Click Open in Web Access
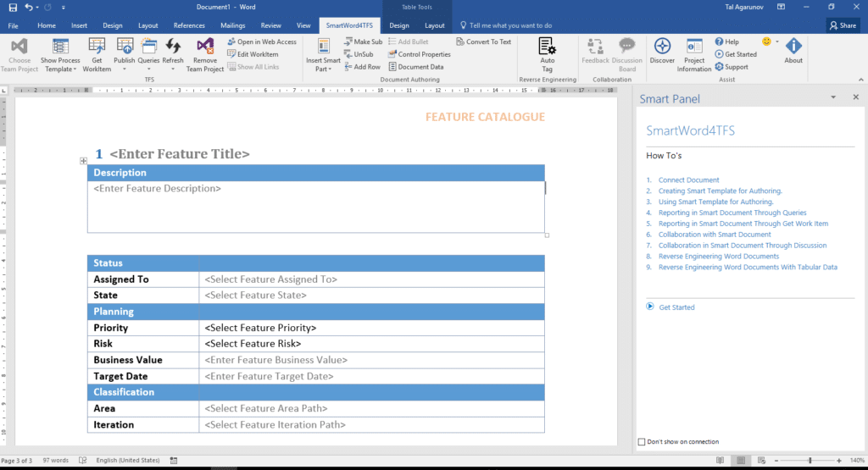Screen dimensions: 868x470 point(262,41)
